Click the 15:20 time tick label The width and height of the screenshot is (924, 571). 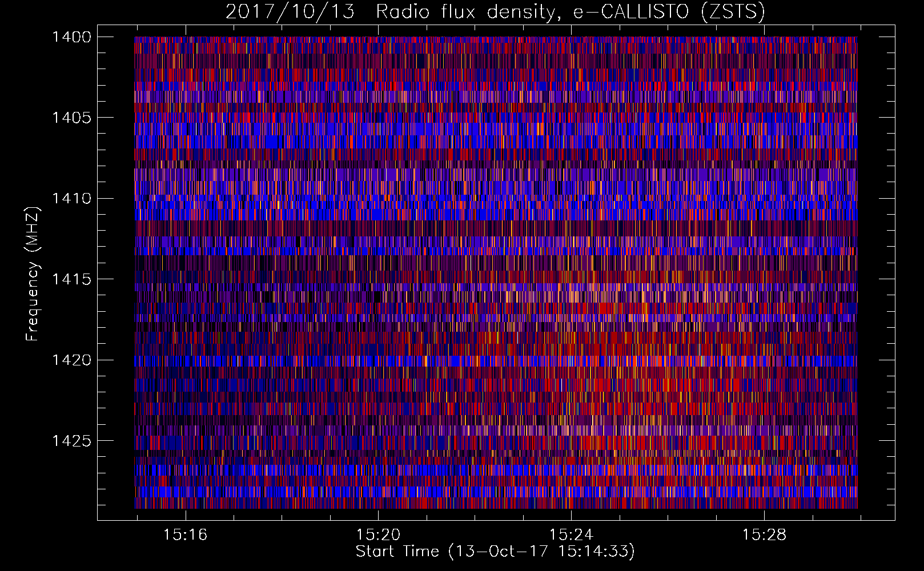pos(378,535)
